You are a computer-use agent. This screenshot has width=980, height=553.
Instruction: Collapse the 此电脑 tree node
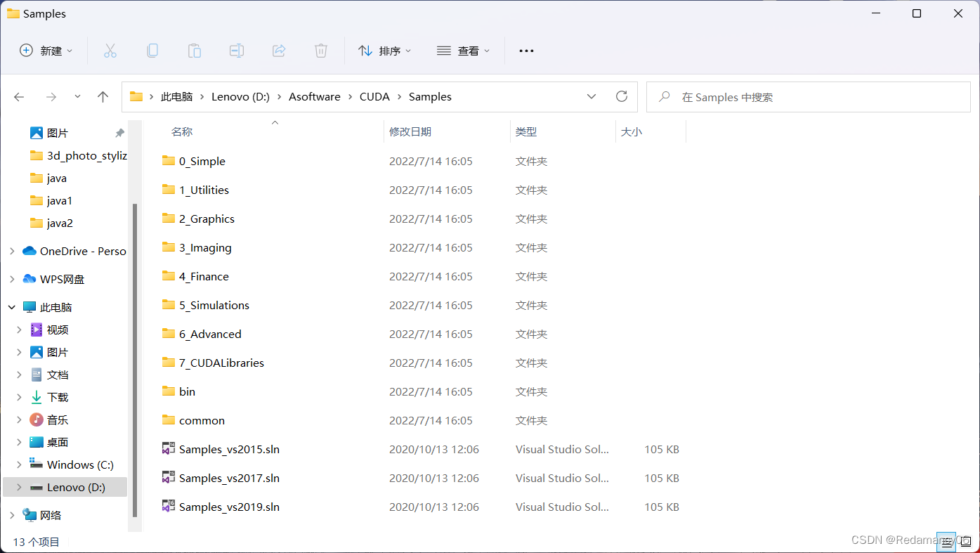[x=12, y=307]
